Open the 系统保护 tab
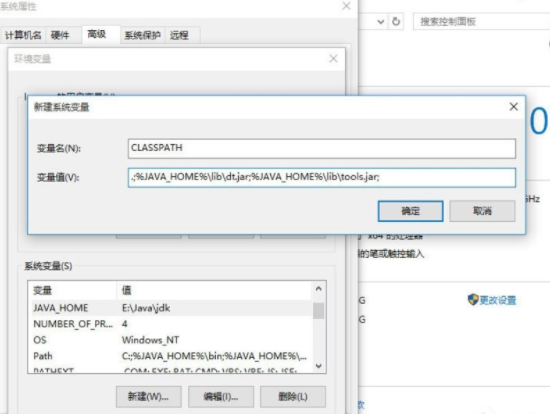 point(142,35)
